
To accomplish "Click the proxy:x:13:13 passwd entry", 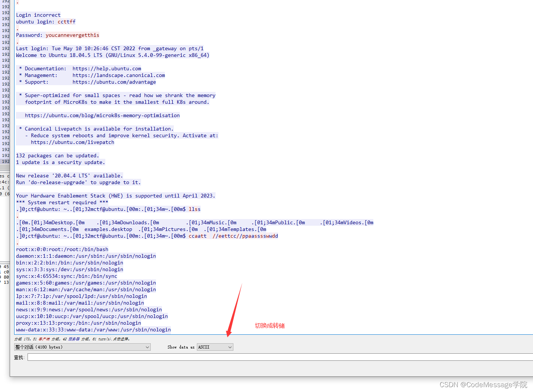I will pyautogui.click(x=79, y=323).
